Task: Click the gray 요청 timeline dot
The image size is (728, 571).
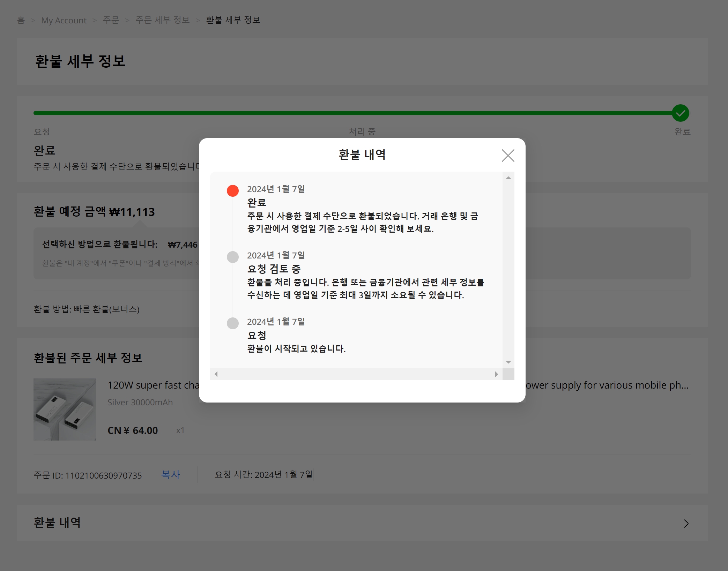Action: [233, 323]
